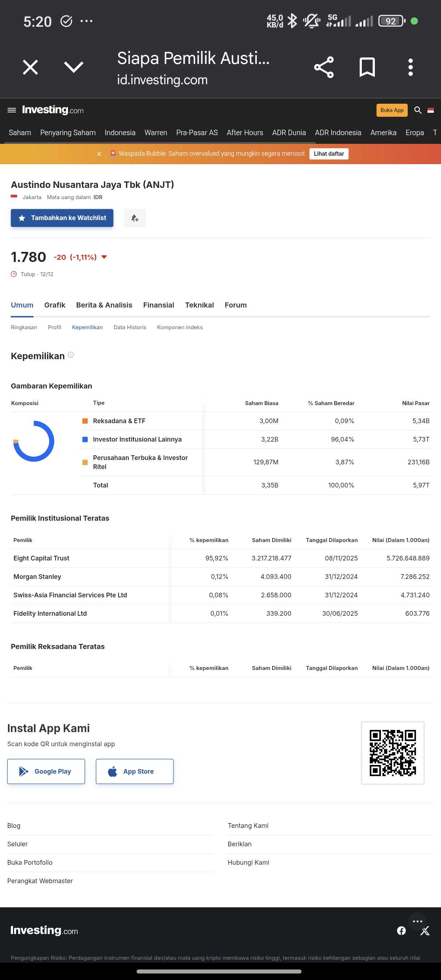Viewport: 441px width, 980px height.
Task: Open the Data Historis sub-tab
Action: point(130,327)
